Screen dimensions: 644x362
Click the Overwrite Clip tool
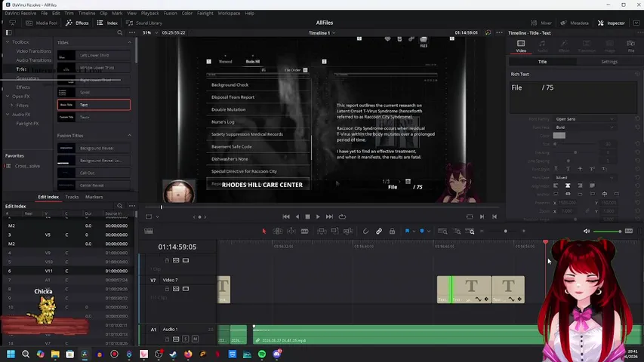coord(334,231)
